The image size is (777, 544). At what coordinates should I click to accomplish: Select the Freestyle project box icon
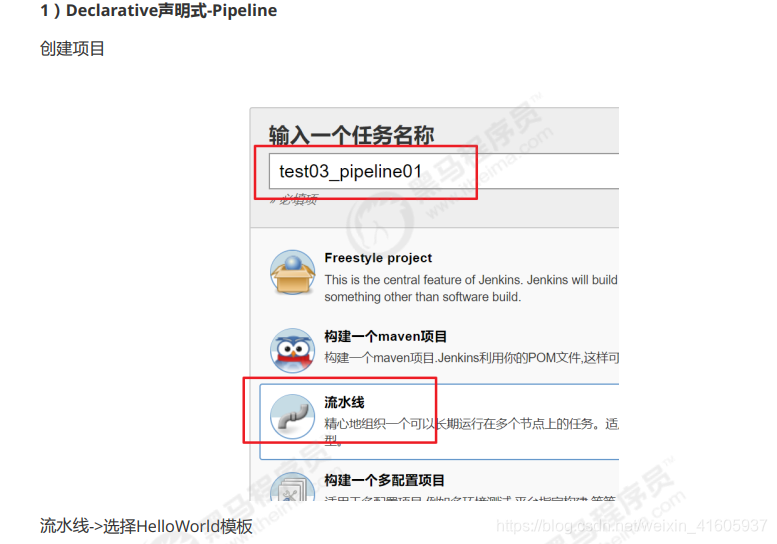[292, 272]
